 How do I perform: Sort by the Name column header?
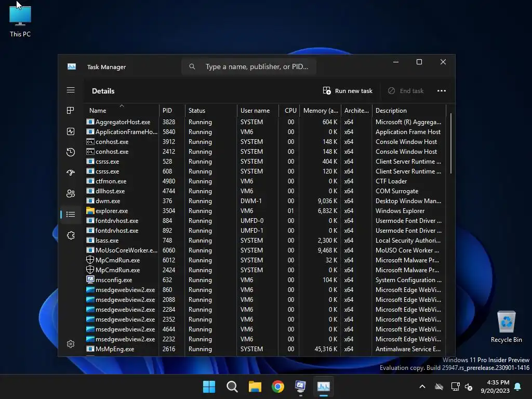tap(121, 110)
